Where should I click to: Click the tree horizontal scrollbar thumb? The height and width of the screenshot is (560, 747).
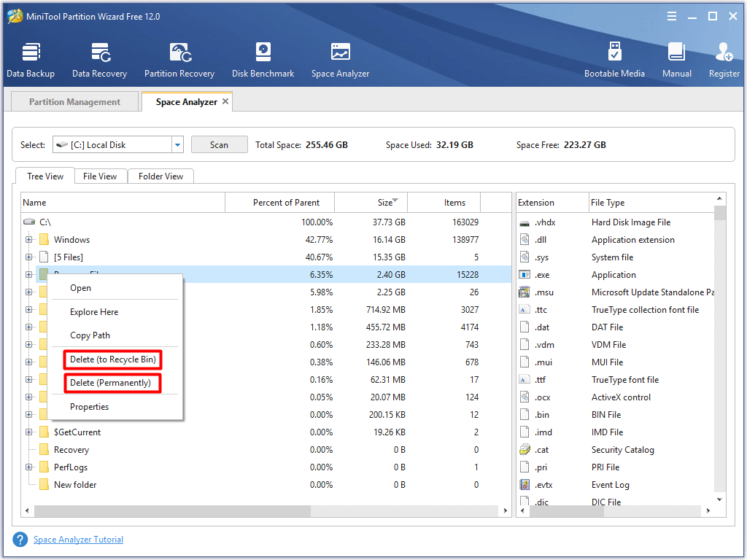click(172, 510)
